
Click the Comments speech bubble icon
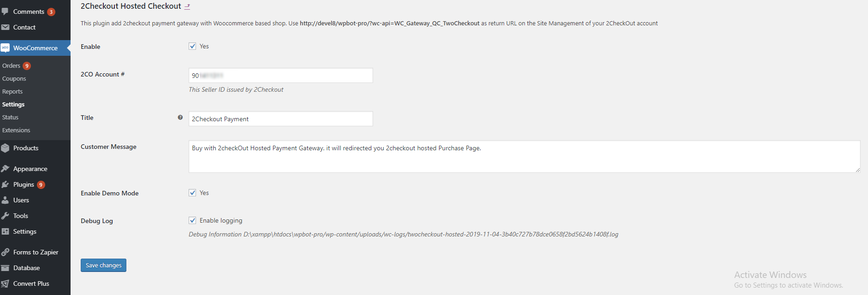(5, 12)
